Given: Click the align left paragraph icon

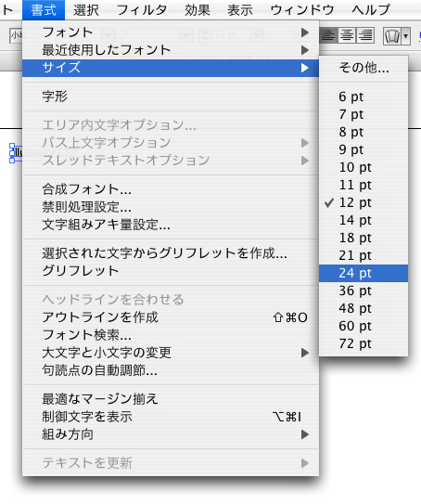Looking at the screenshot, I should 328,35.
